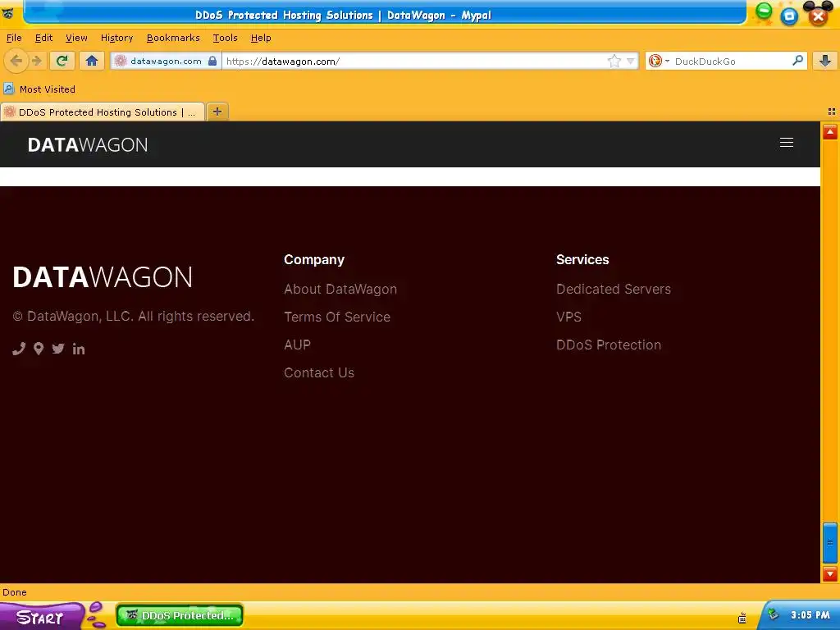This screenshot has height=630, width=840.
Task: Open the AUP link
Action: [x=297, y=345]
